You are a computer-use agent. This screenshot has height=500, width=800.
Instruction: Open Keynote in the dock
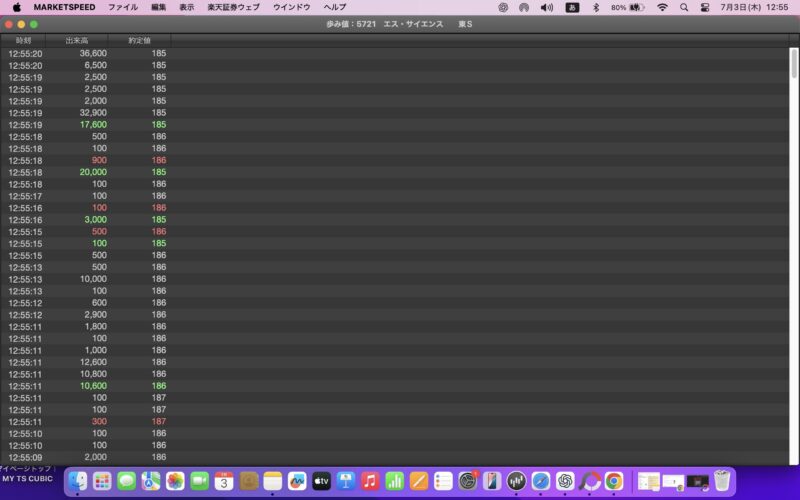pos(346,481)
